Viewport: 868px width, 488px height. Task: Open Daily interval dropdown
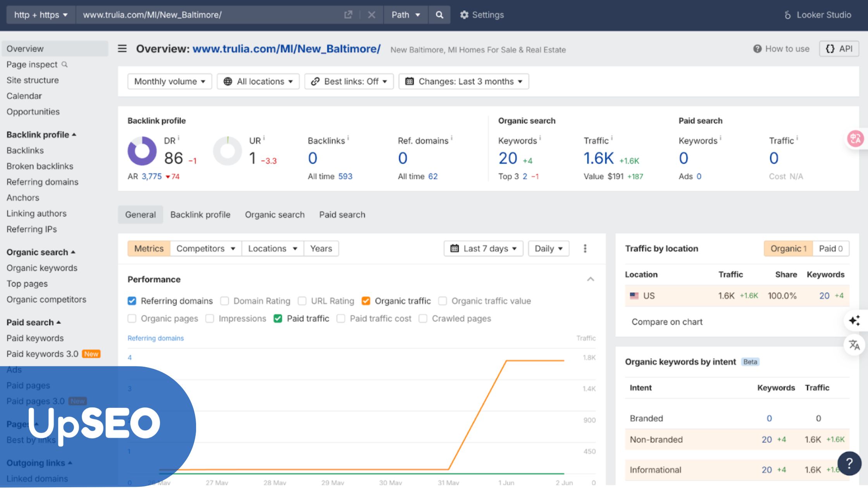[549, 248]
